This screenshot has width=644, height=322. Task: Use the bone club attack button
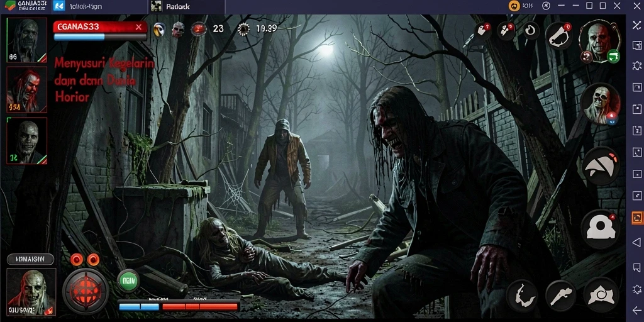click(x=560, y=295)
